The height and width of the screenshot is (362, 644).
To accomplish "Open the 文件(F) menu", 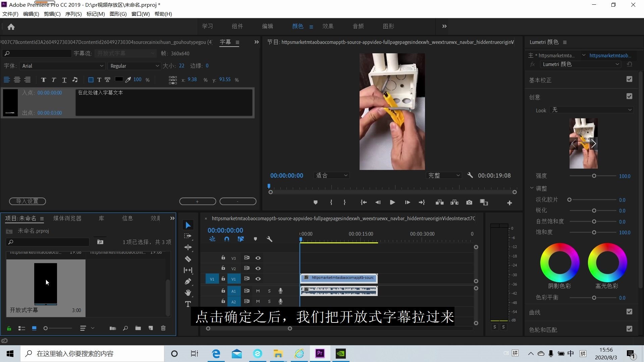I will pyautogui.click(x=10, y=14).
